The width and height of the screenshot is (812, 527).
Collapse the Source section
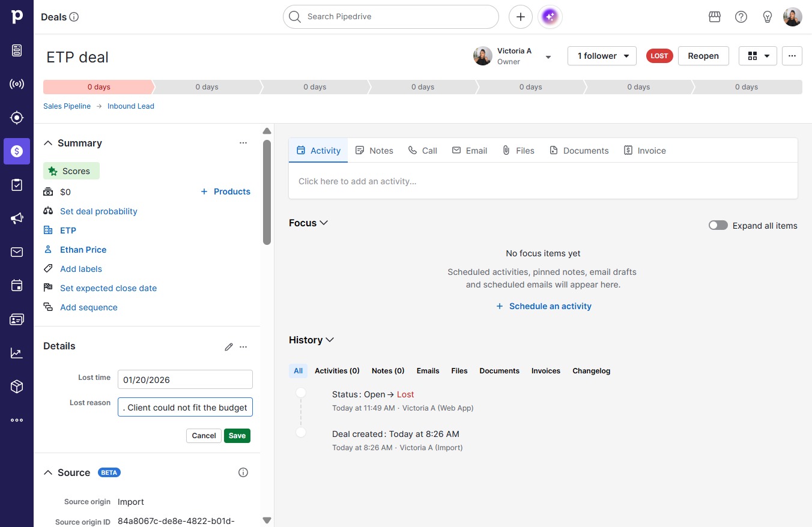click(48, 472)
